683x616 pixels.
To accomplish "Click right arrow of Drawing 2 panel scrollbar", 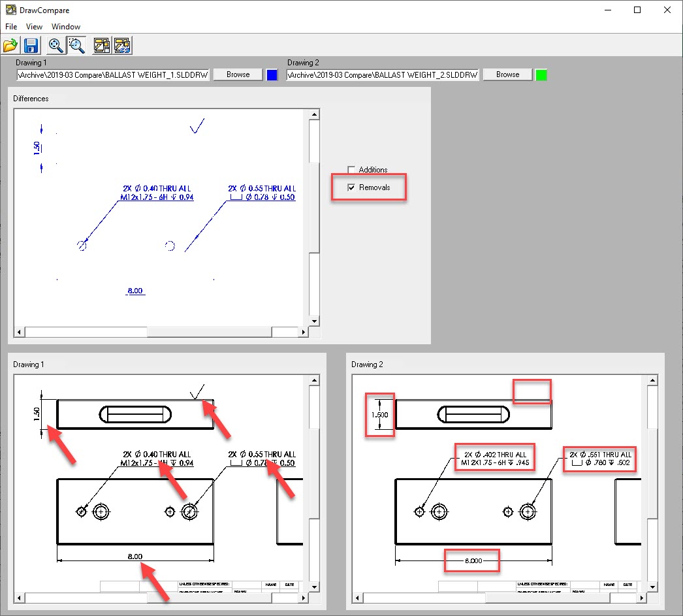I will (642, 598).
